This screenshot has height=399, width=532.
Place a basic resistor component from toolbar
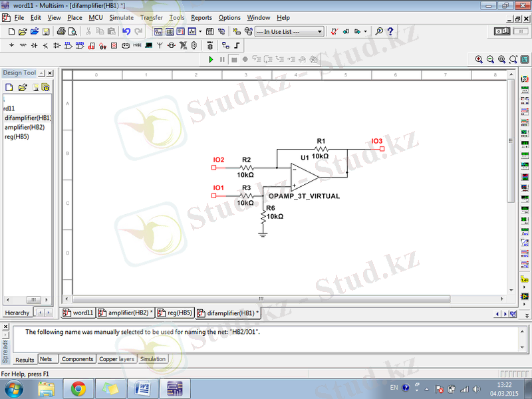click(22, 46)
